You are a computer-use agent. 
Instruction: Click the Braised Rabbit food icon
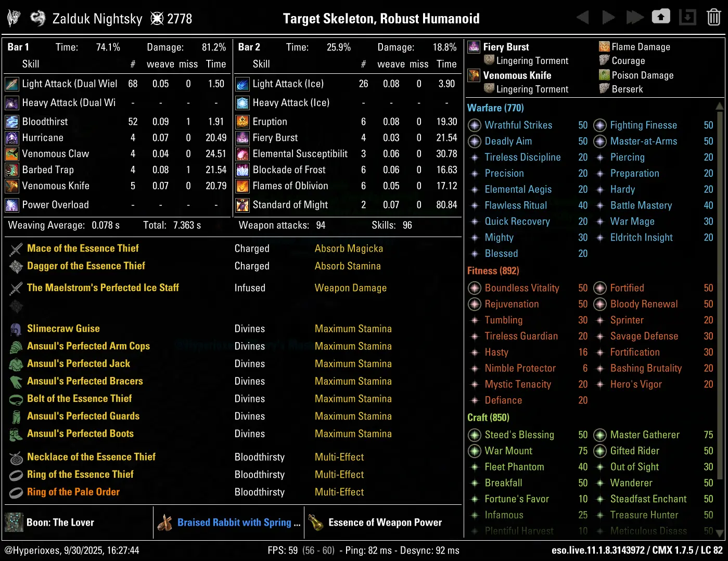pyautogui.click(x=165, y=523)
